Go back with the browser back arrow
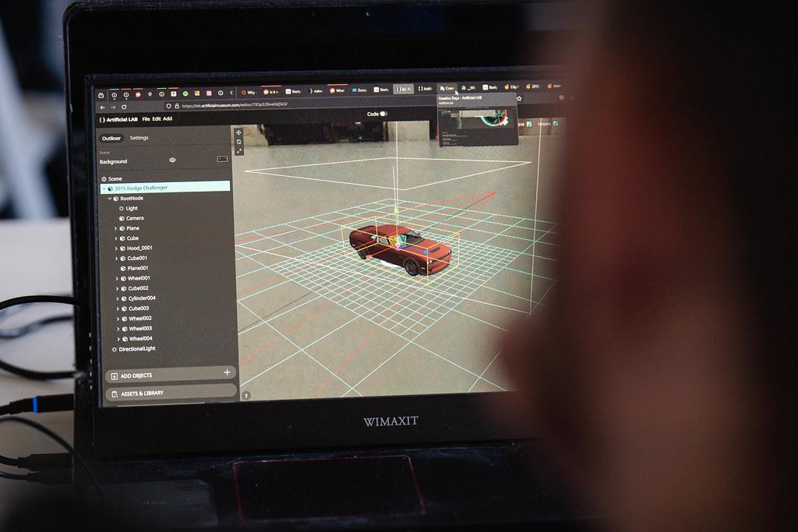The height and width of the screenshot is (532, 798). click(x=103, y=107)
